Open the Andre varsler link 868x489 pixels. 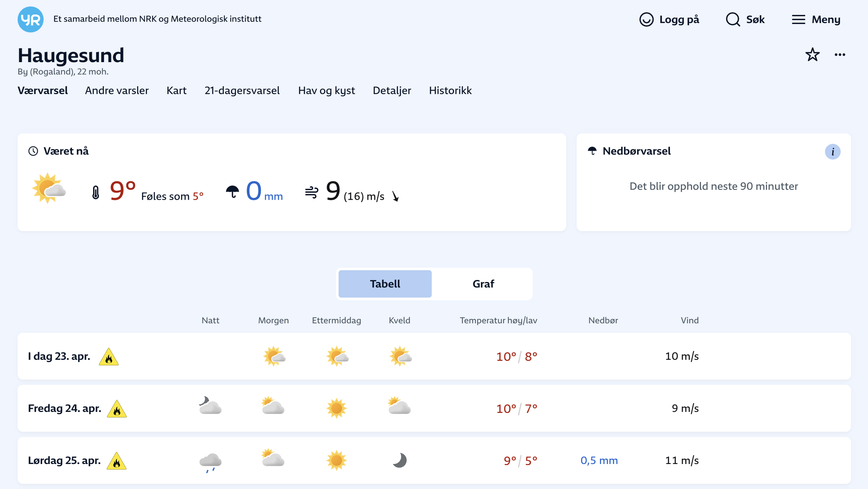117,91
